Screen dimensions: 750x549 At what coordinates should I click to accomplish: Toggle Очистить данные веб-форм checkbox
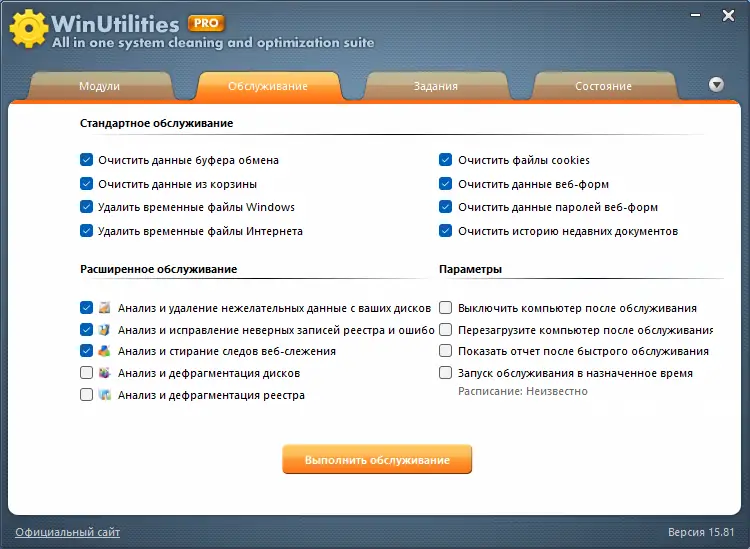pyautogui.click(x=445, y=184)
